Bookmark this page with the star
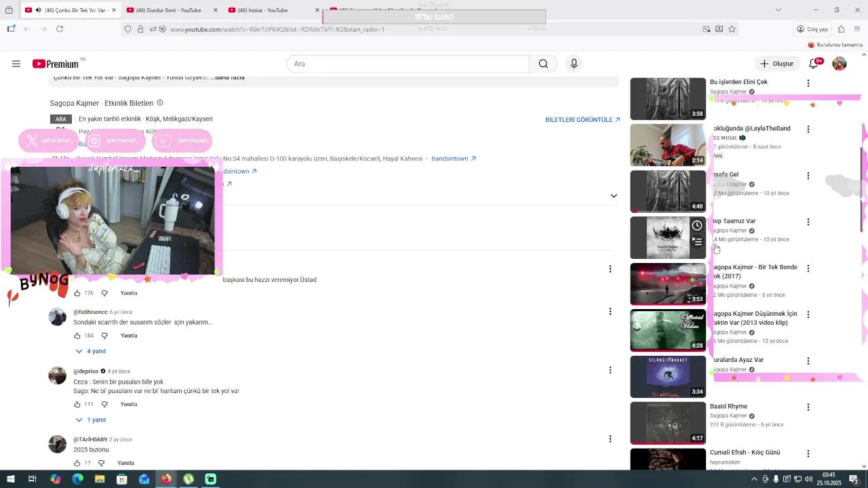Screen dimensions: 868x488 732,29
